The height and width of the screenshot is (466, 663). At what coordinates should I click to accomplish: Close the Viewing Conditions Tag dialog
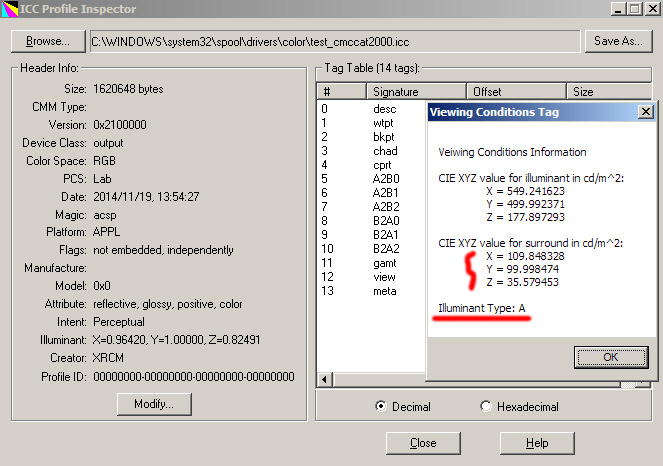click(645, 112)
